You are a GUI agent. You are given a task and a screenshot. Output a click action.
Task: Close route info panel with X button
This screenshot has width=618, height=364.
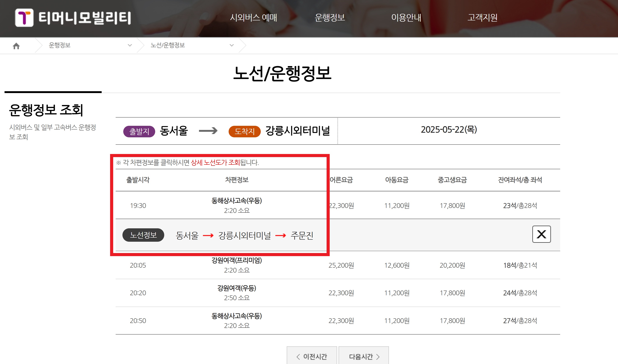pos(541,234)
